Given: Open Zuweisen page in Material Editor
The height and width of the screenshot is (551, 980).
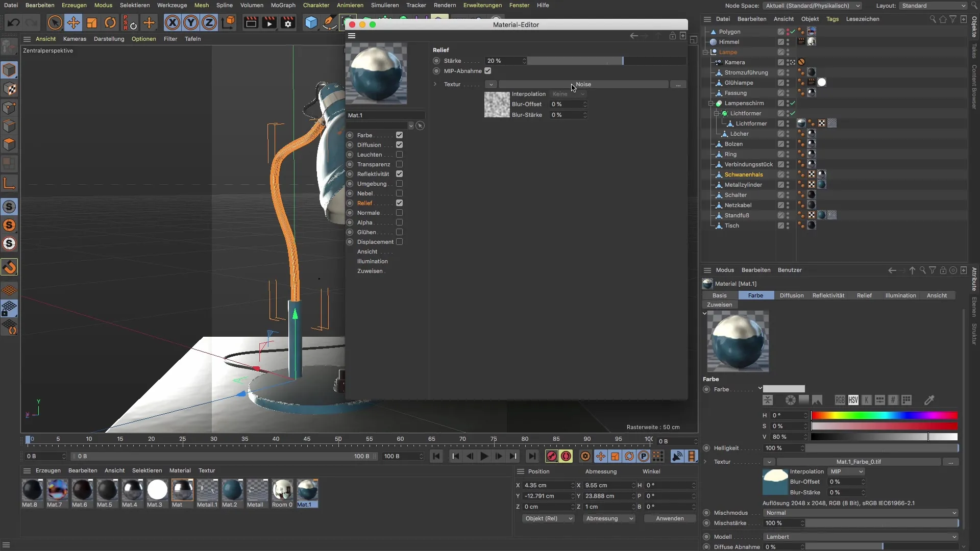Looking at the screenshot, I should pyautogui.click(x=370, y=271).
